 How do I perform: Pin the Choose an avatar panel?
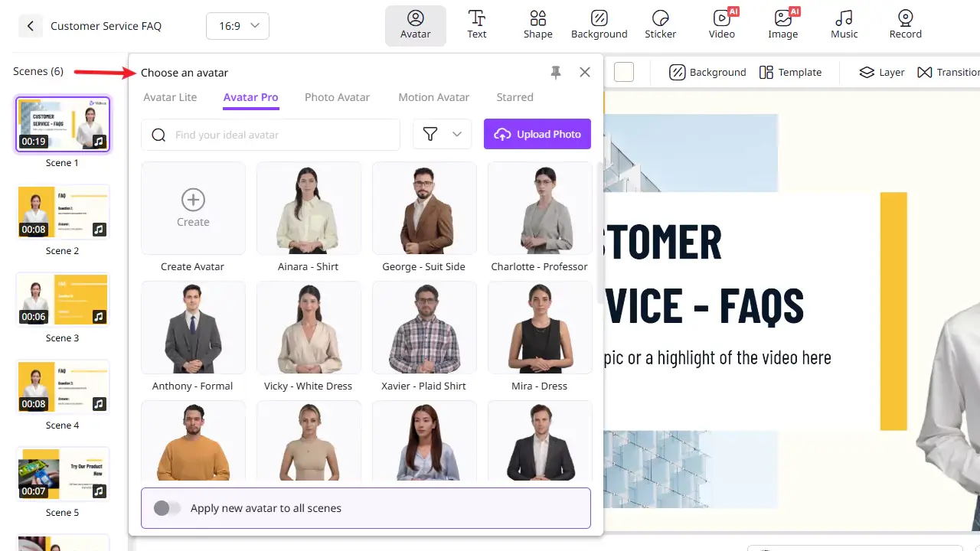pyautogui.click(x=556, y=72)
